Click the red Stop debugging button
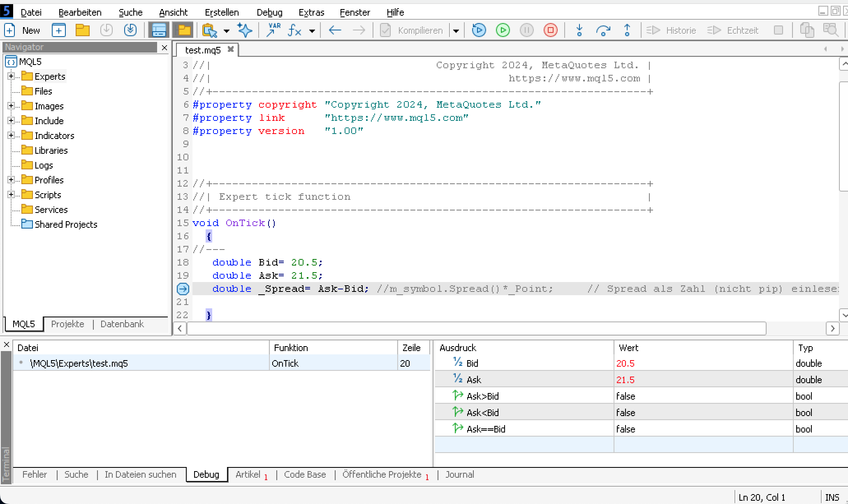This screenshot has height=504, width=848. pos(550,30)
